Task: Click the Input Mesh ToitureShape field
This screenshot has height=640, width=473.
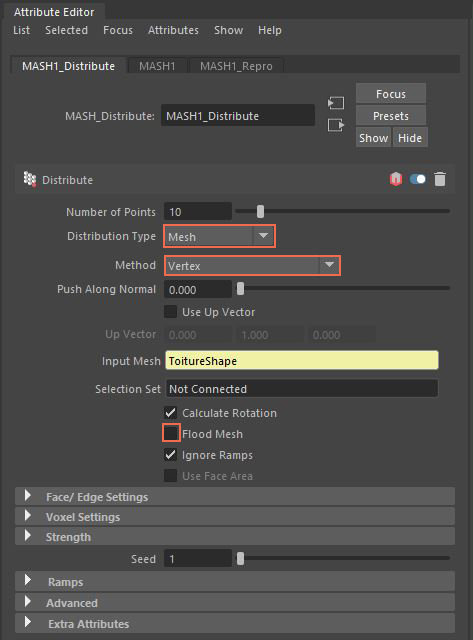Action: coord(302,361)
